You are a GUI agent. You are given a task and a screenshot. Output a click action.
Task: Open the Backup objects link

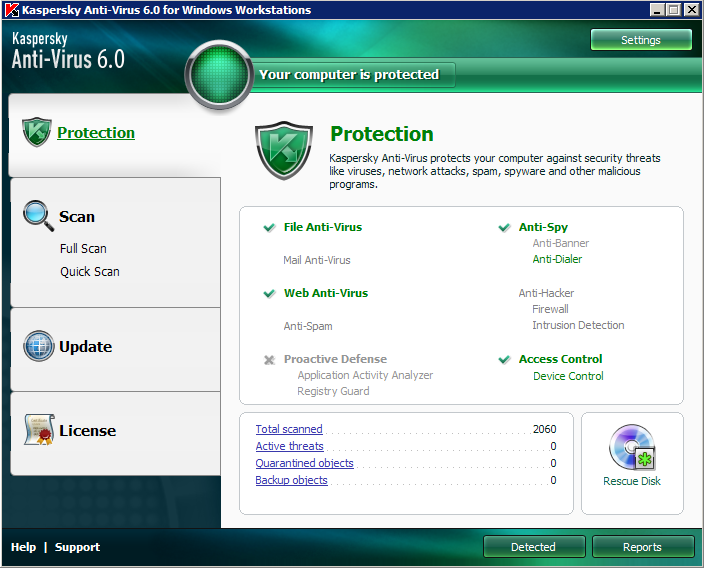(x=291, y=480)
